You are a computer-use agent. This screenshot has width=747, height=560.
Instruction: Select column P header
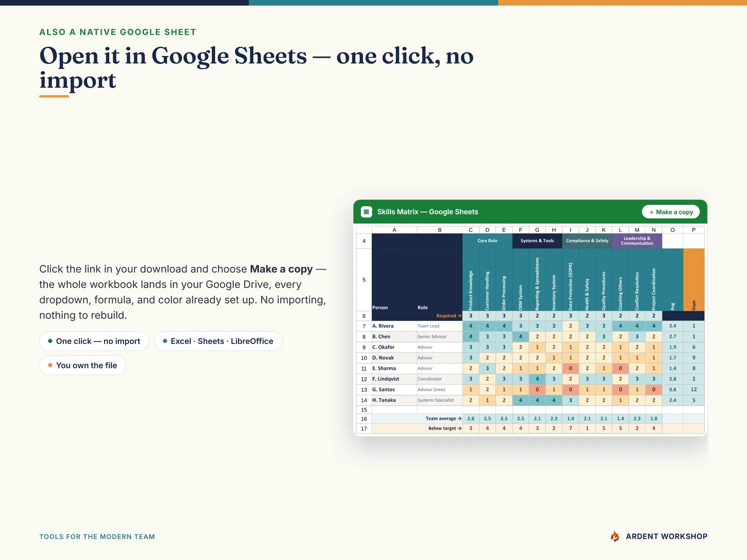coord(694,230)
